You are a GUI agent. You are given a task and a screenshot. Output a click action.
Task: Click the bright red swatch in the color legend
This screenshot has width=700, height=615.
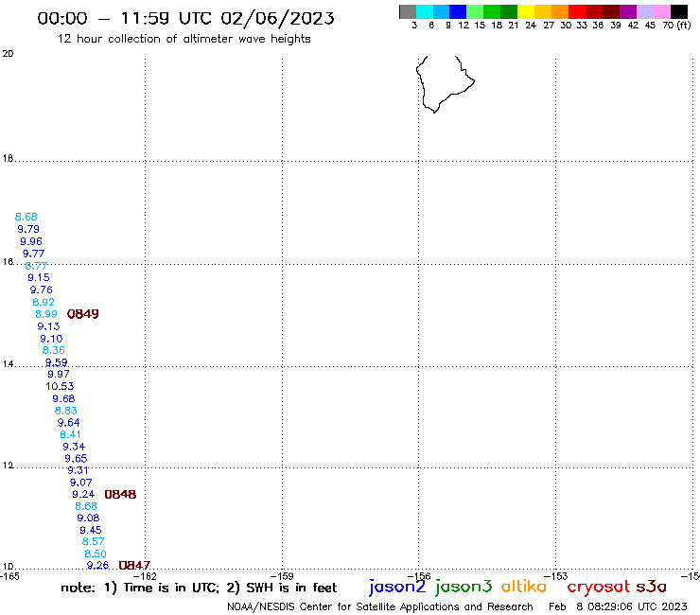577,11
